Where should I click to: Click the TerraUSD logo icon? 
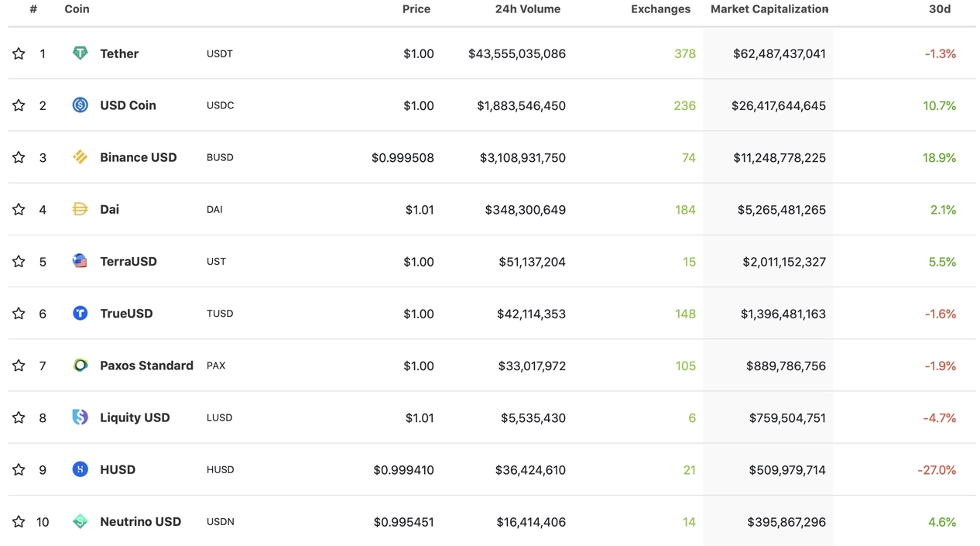[80, 261]
